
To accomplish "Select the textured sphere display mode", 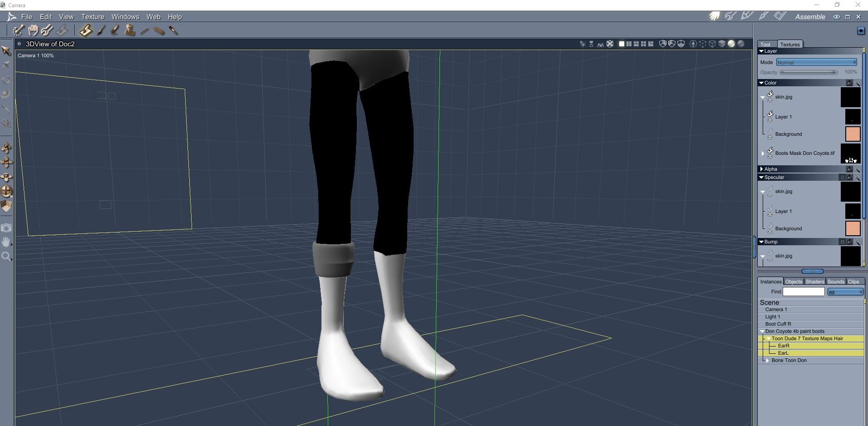I will point(741,44).
